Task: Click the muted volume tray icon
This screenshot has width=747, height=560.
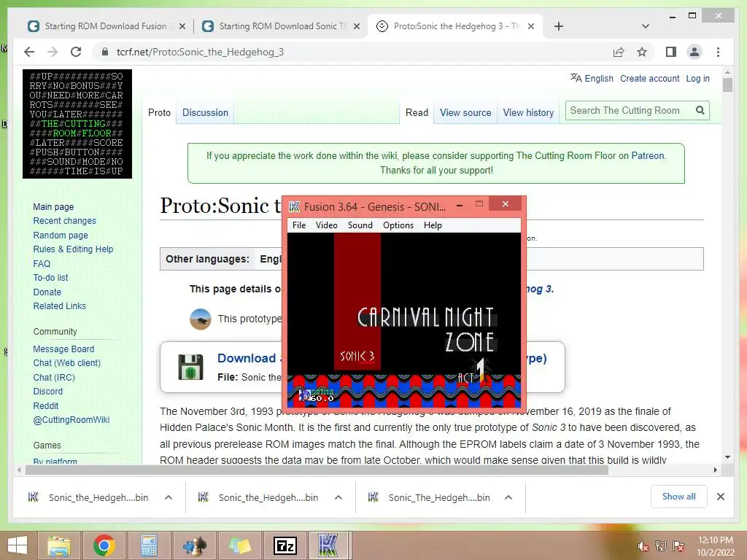Action: point(643,546)
